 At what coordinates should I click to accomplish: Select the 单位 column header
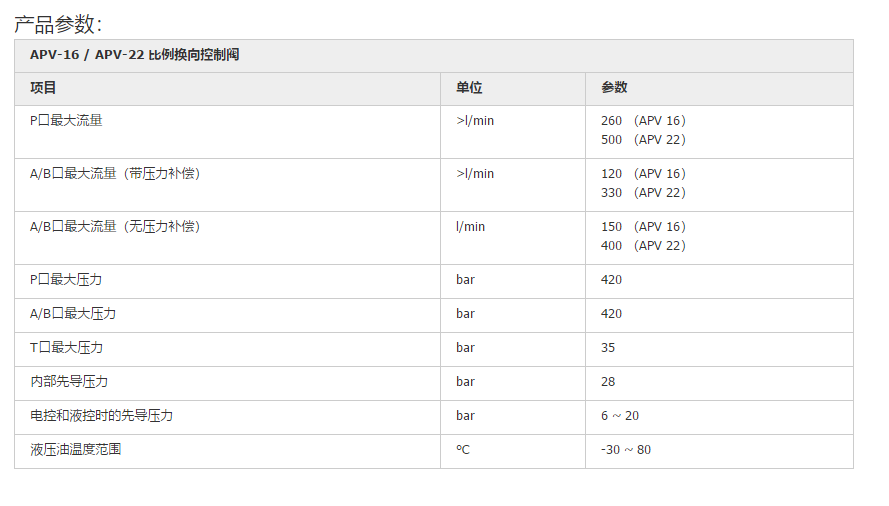(469, 88)
